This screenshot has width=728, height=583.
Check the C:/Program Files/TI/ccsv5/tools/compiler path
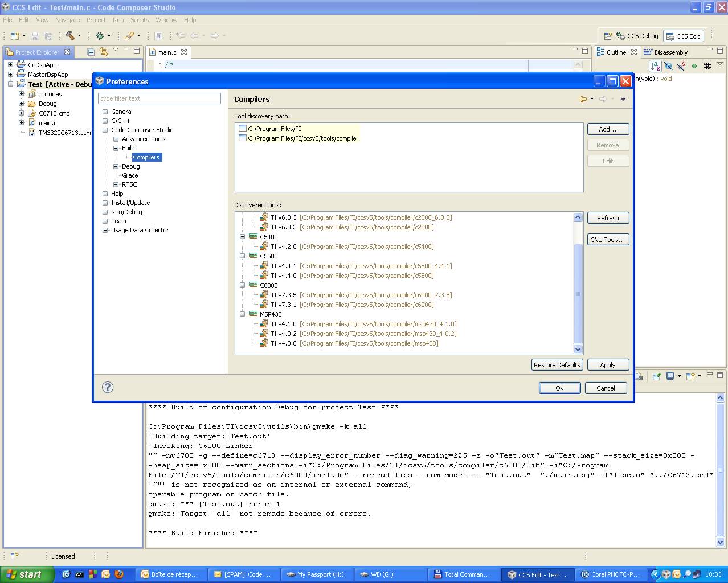(x=243, y=138)
